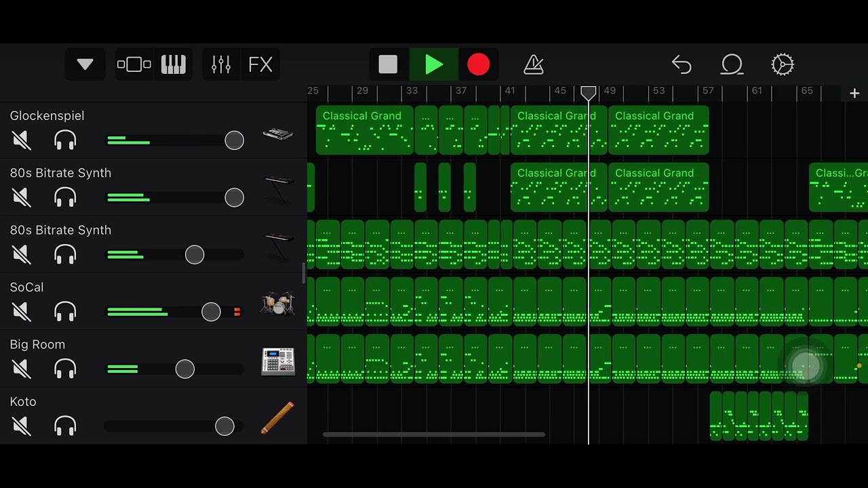
Task: Stop playback with the stop button
Action: [x=388, y=64]
